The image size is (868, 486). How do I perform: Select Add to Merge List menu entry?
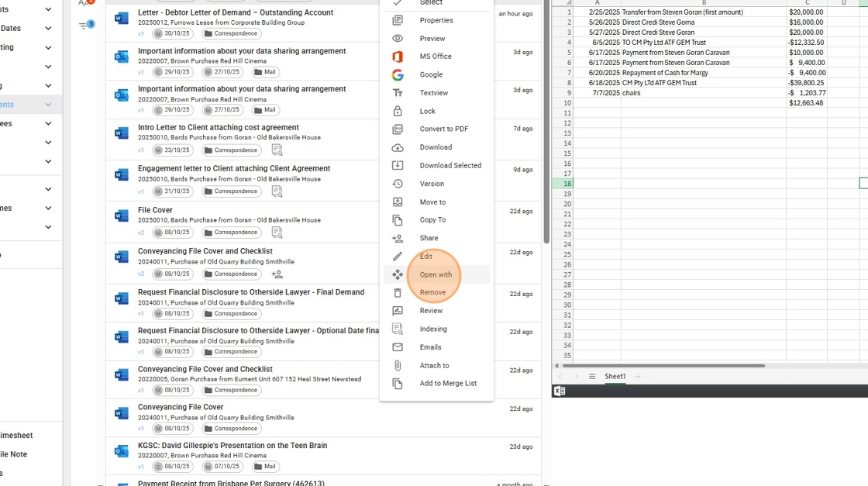click(448, 384)
